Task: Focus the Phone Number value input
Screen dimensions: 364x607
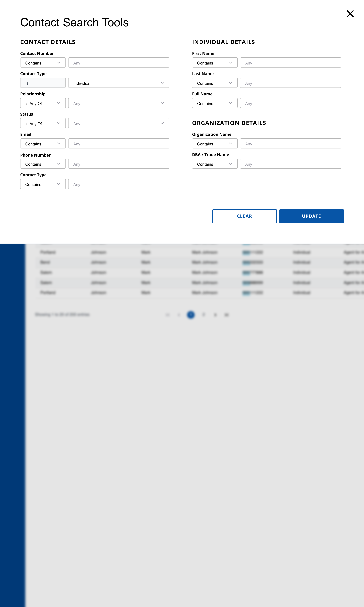Action: pos(118,164)
